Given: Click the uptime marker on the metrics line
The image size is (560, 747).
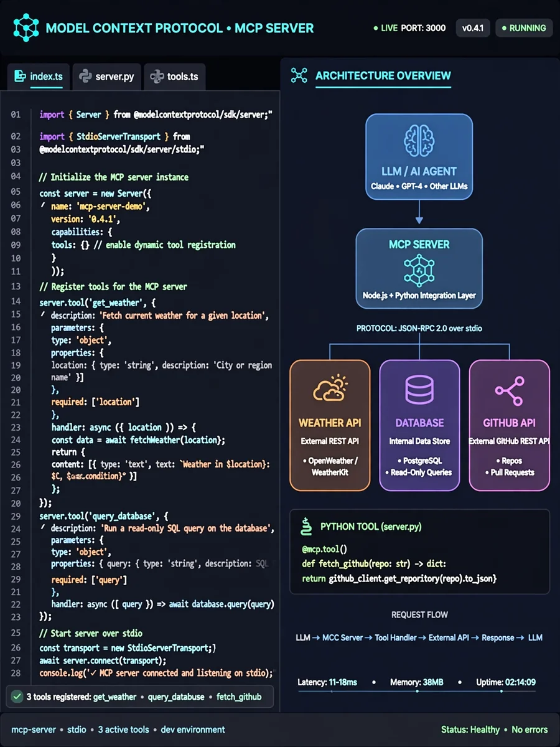Looking at the screenshot, I should pos(501,691).
